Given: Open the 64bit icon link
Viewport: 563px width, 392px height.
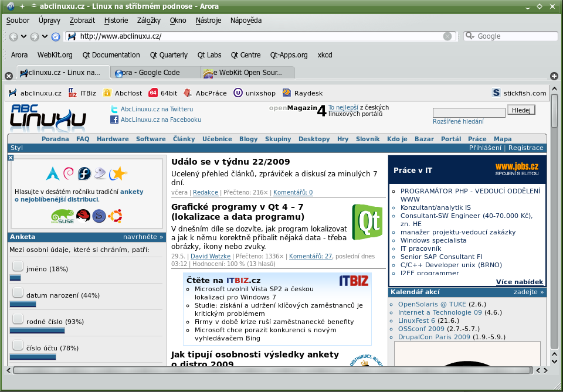Looking at the screenshot, I should coord(153,93).
